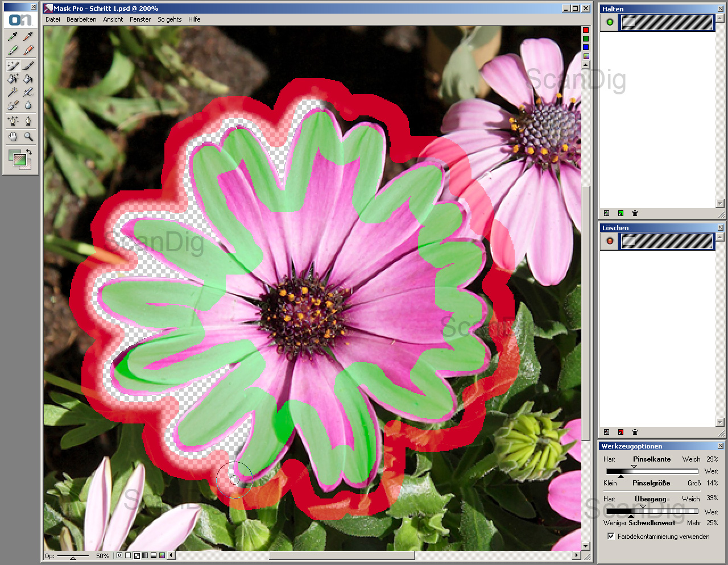728x565 pixels.
Task: Toggle the red indicator in Löschen panel
Action: point(610,241)
